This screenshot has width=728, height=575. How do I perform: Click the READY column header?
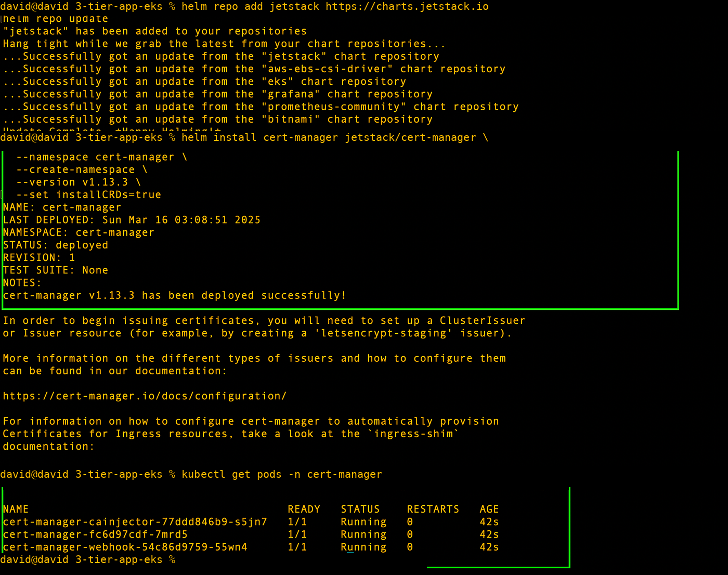304,509
